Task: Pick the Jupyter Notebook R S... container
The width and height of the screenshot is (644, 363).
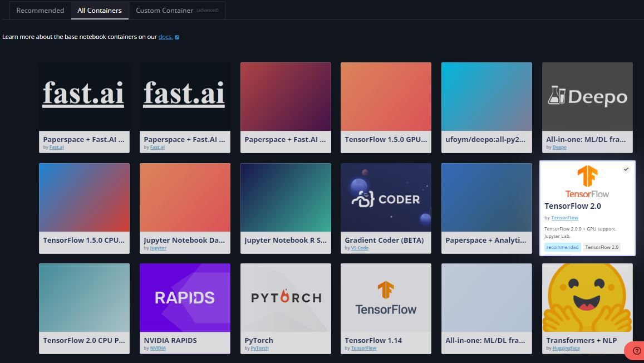Action: point(286,208)
